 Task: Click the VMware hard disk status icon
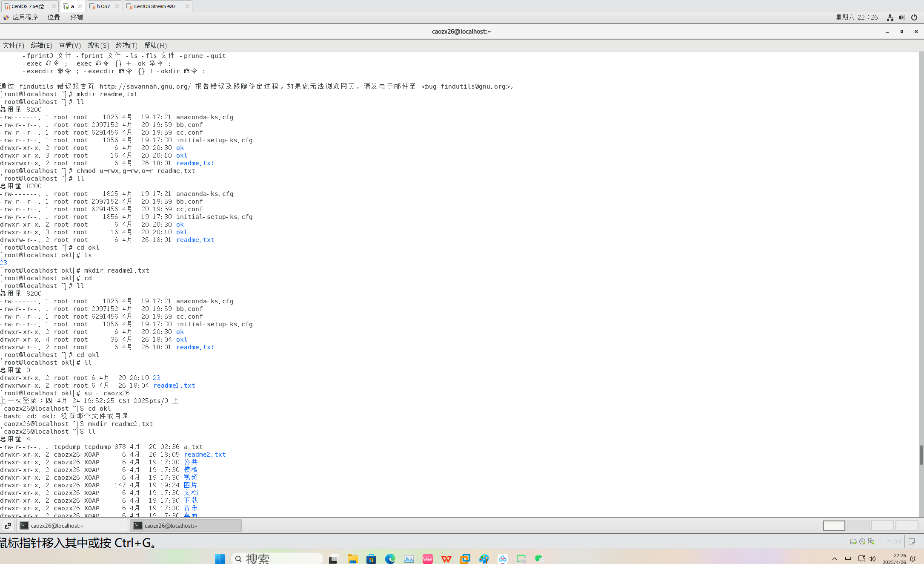[853, 541]
